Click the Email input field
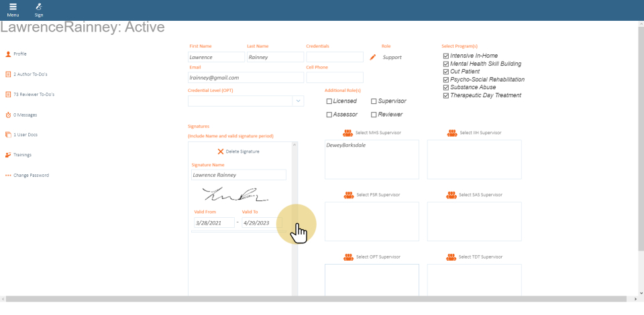 (x=246, y=78)
